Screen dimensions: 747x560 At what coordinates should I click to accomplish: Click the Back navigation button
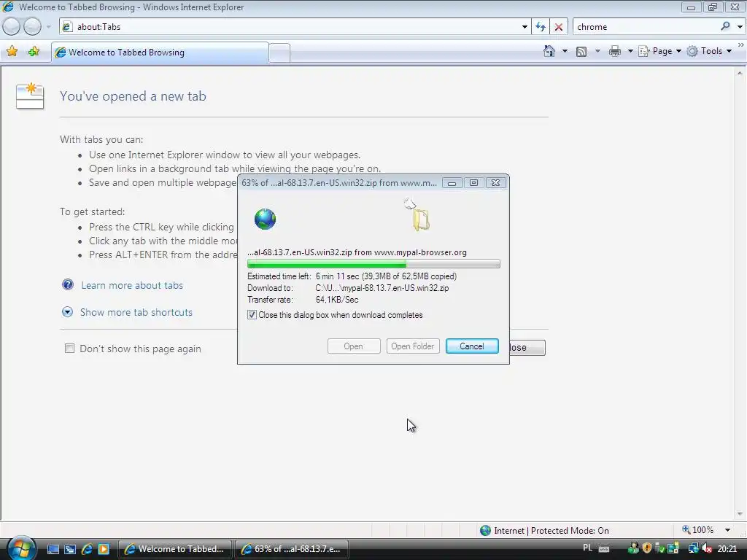click(12, 27)
